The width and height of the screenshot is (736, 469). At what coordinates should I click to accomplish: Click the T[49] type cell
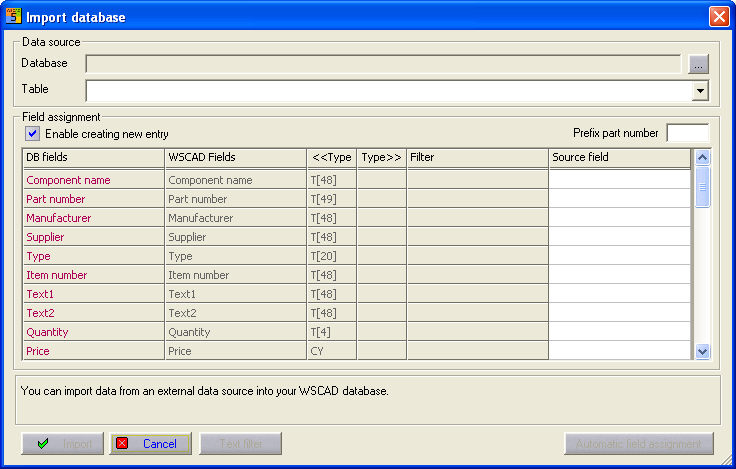(332, 199)
